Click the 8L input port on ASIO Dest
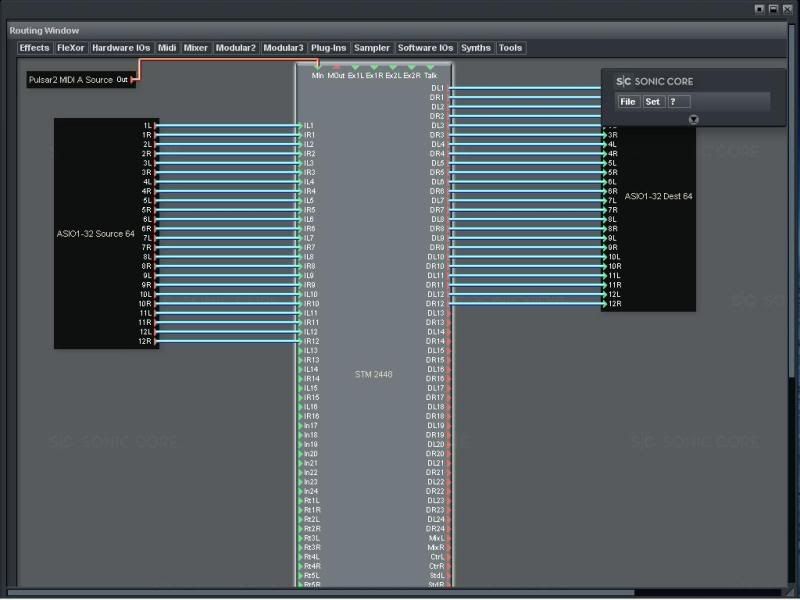800x600 pixels. click(x=605, y=219)
